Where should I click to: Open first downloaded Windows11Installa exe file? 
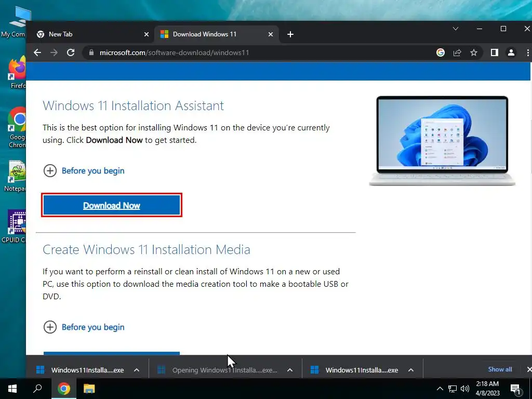click(x=82, y=370)
